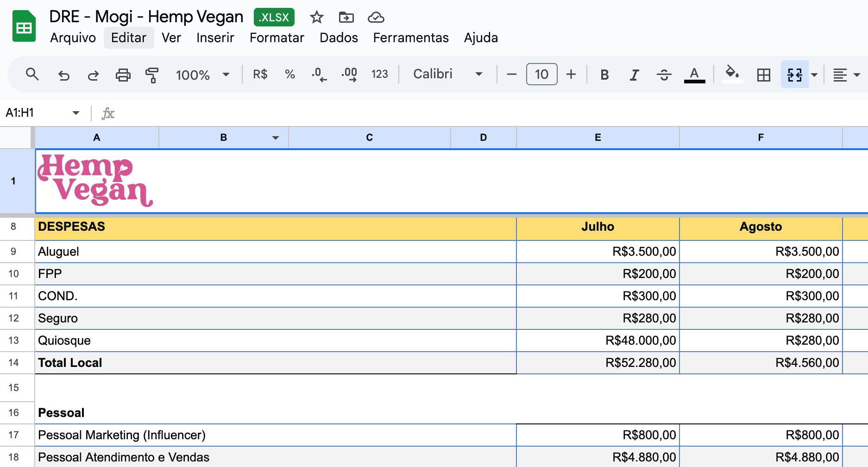
Task: Toggle italic formatting
Action: tap(634, 75)
